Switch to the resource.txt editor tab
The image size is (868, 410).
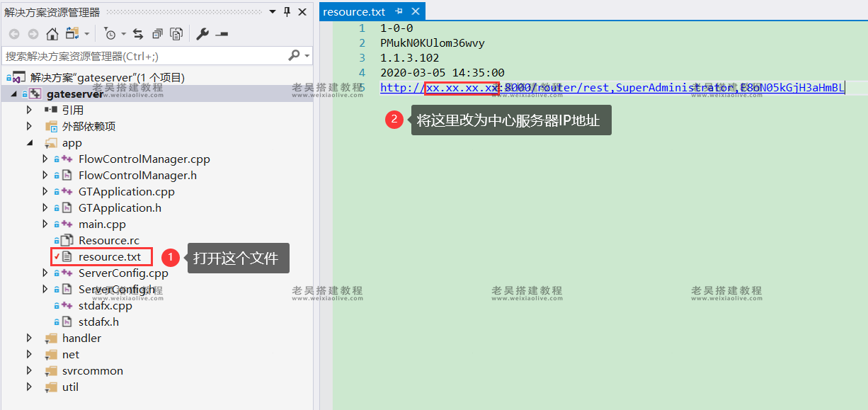pos(355,11)
